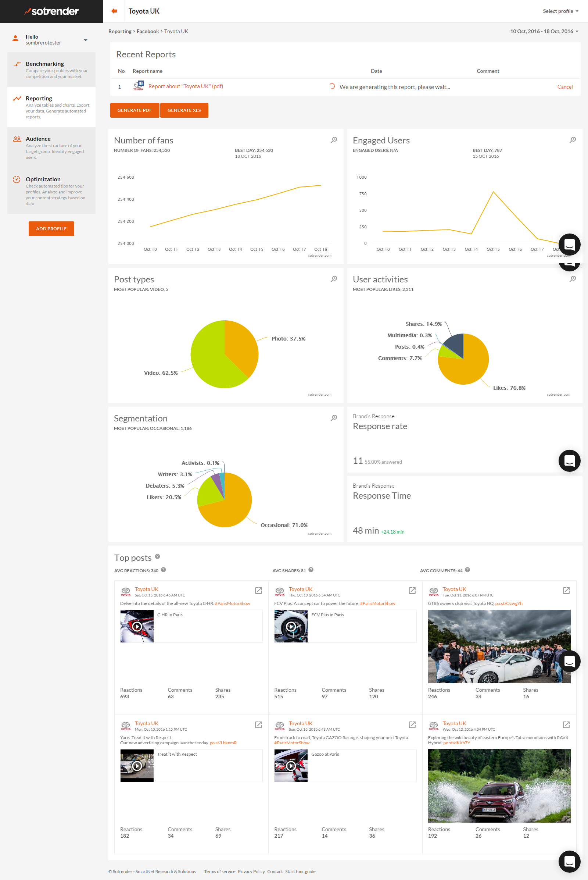The height and width of the screenshot is (880, 588).
Task: Click the user avatar icon
Action: [15, 38]
